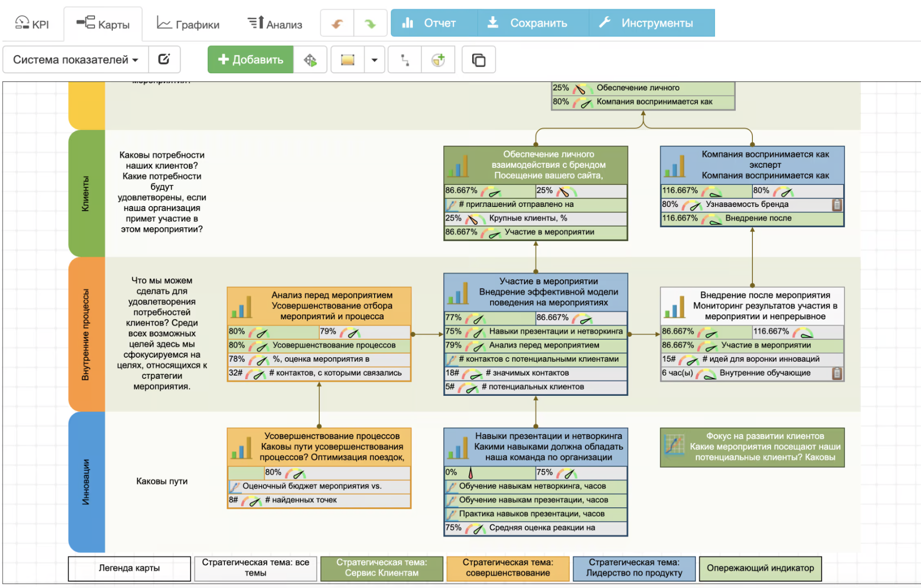Click the yellow rectangle shape icon
This screenshot has height=588, width=921.
tap(347, 59)
